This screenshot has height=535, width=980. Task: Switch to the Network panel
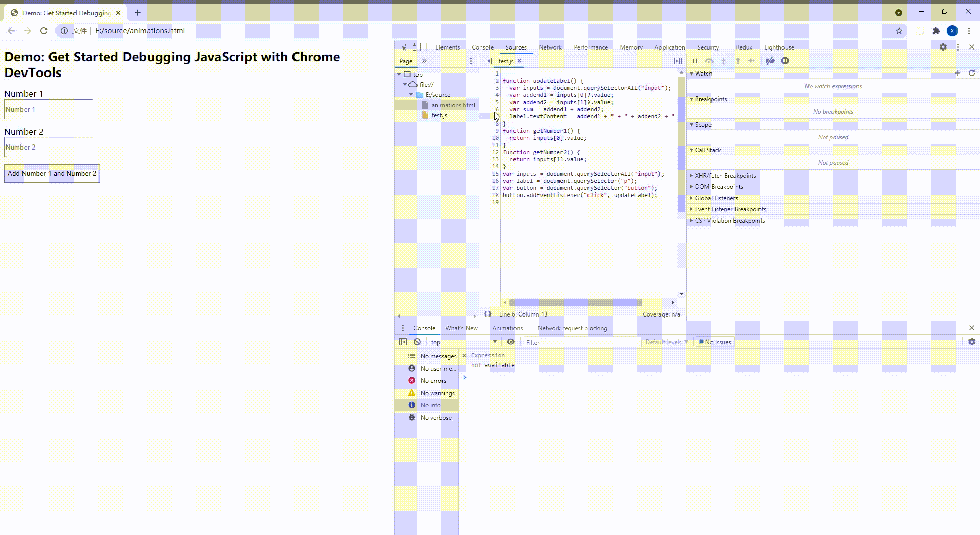(550, 47)
